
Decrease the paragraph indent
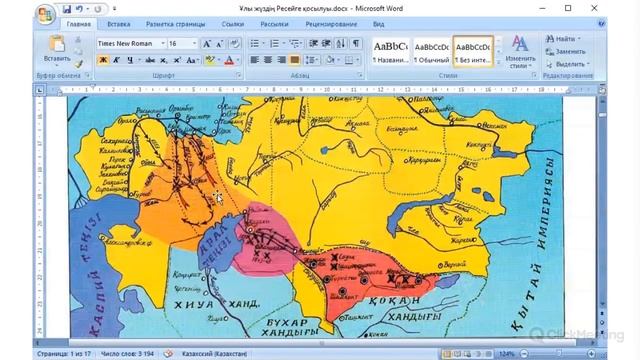pyautogui.click(x=313, y=44)
